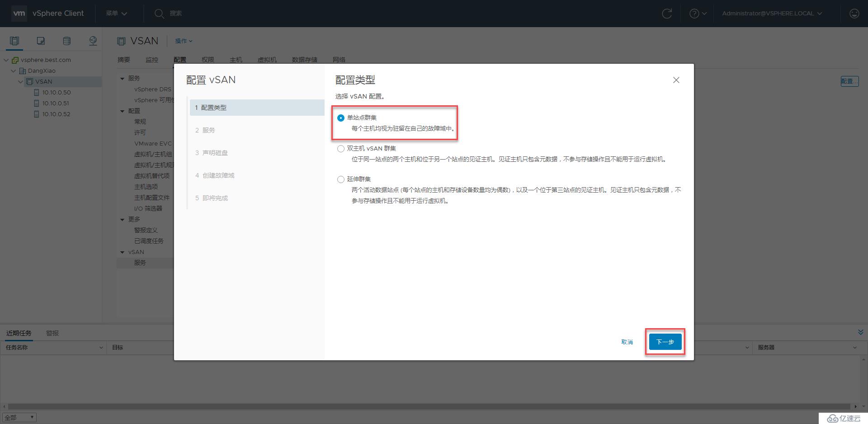
Task: Click host icon for 10.10.0.50
Action: (x=37, y=92)
